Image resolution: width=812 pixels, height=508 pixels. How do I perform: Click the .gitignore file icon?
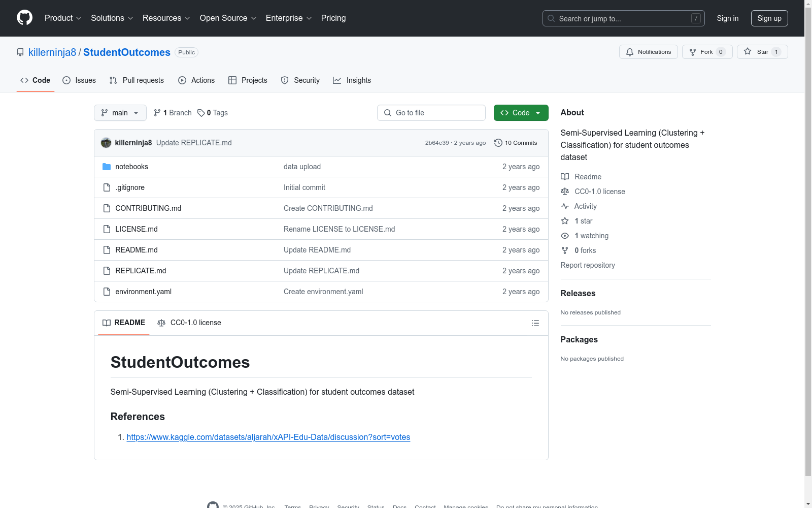tap(107, 187)
